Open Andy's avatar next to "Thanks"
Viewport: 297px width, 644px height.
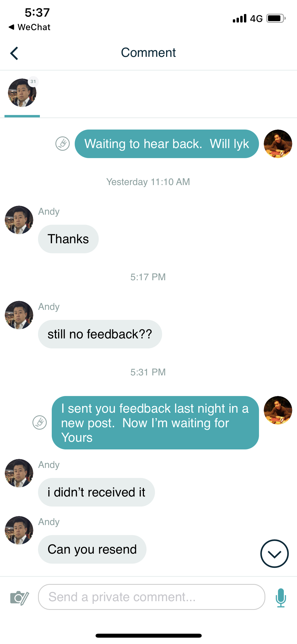point(19,220)
